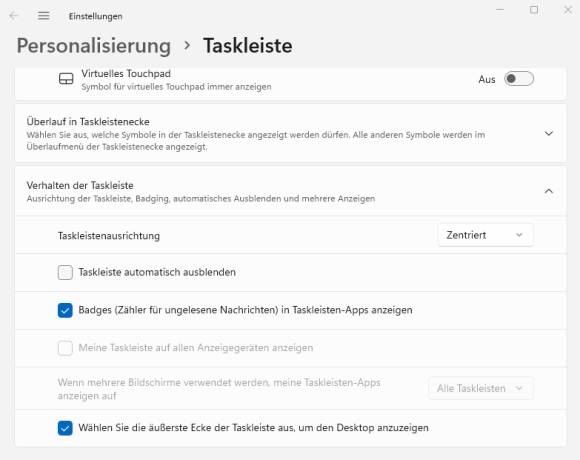Open the Taskleistenausrichtung Zentriert dropdown
The height and width of the screenshot is (460, 580).
click(485, 235)
